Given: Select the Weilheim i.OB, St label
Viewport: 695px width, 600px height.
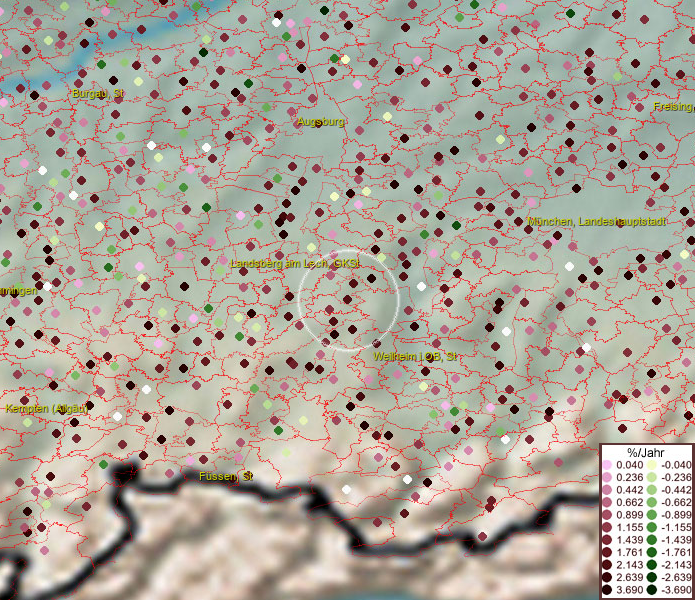Looking at the screenshot, I should pyautogui.click(x=415, y=356).
